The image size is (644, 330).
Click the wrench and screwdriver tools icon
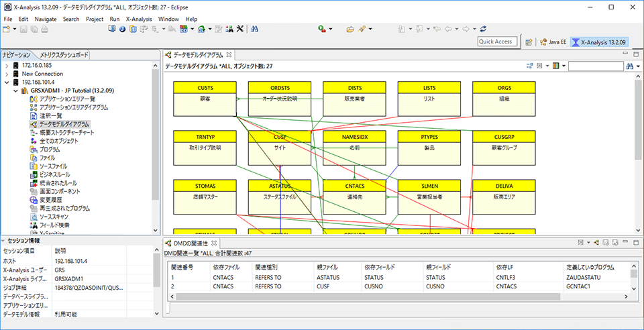tap(240, 29)
